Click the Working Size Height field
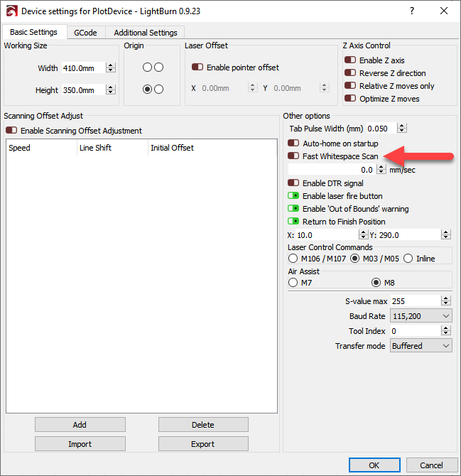 pyautogui.click(x=84, y=90)
